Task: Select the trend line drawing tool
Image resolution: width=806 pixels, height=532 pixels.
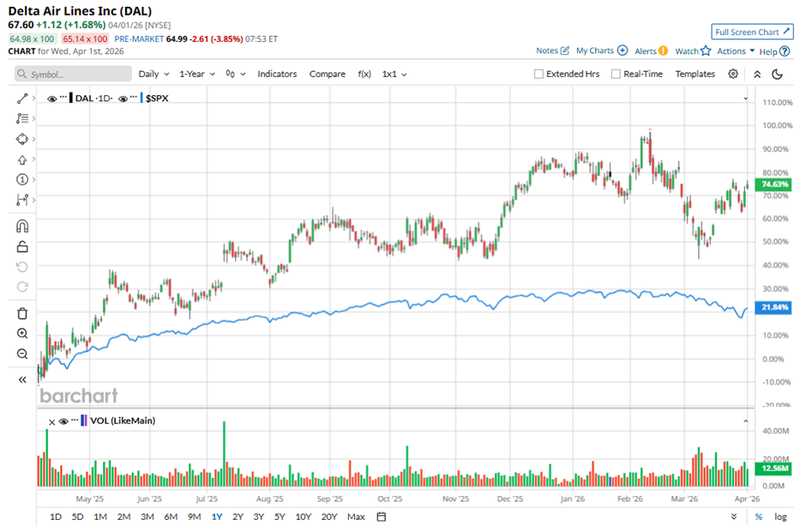Action: tap(22, 99)
